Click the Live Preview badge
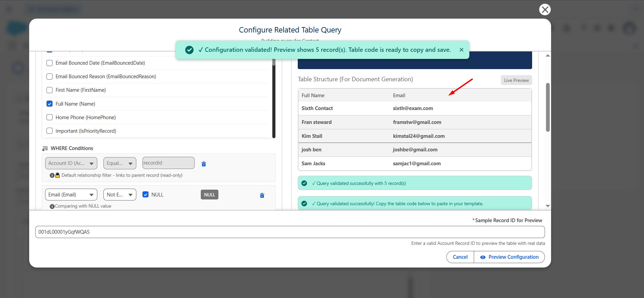The height and width of the screenshot is (298, 644). [516, 80]
